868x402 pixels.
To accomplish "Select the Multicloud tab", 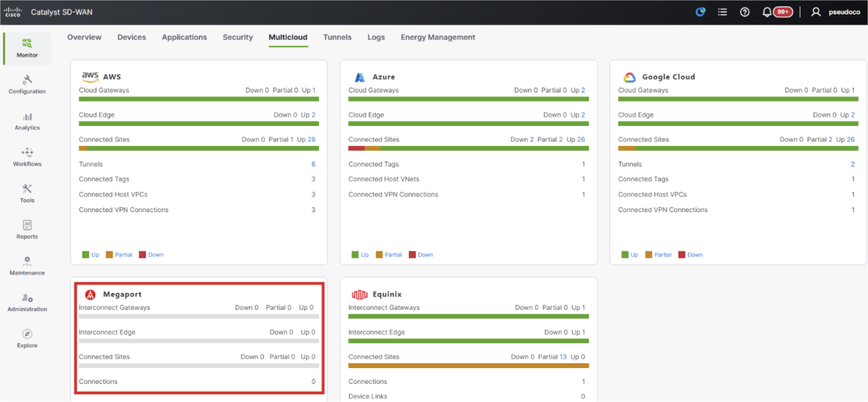I will point(288,37).
